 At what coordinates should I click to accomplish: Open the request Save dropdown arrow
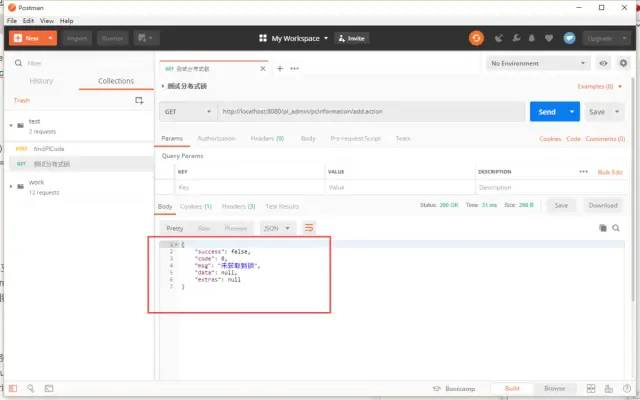[x=617, y=111]
